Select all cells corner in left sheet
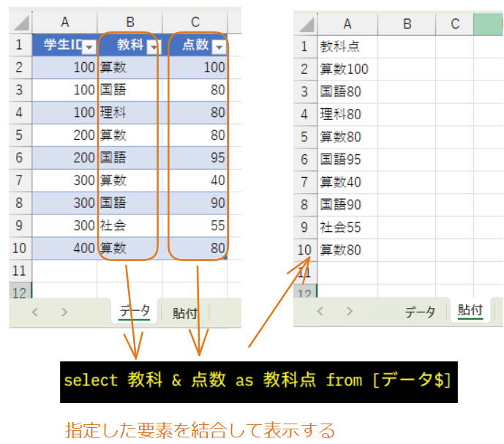 tap(21, 23)
